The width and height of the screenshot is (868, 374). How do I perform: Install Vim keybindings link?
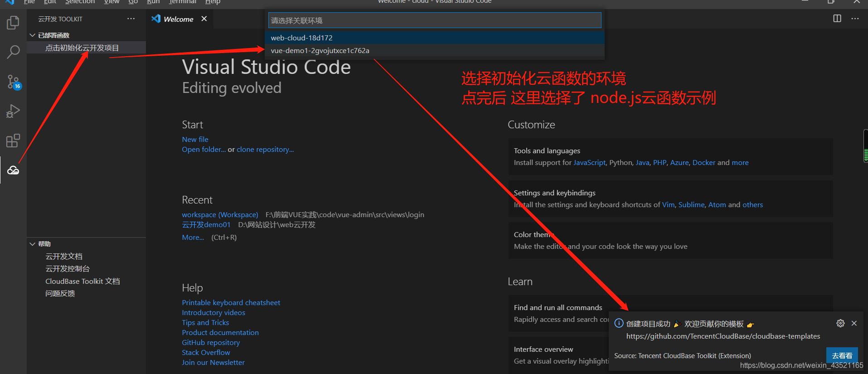pos(668,204)
